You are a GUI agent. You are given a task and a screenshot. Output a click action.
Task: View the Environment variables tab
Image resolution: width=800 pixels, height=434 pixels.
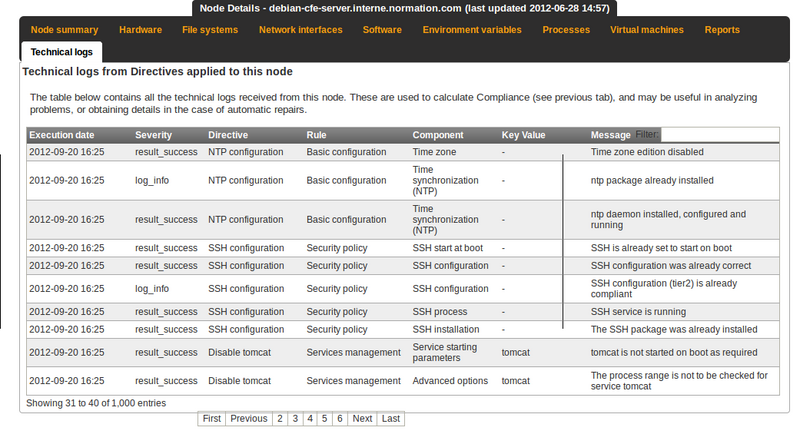coord(472,30)
